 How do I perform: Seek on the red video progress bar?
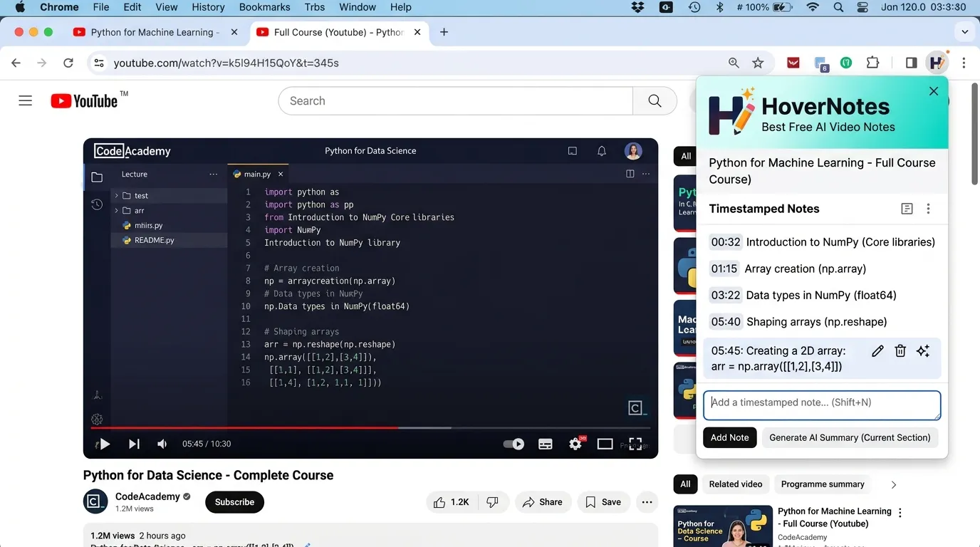(x=370, y=428)
